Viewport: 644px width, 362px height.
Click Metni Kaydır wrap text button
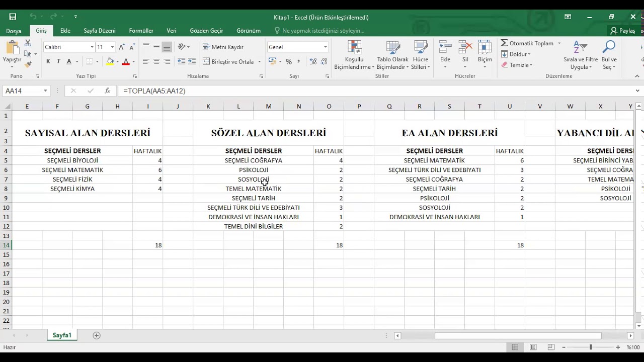(223, 47)
